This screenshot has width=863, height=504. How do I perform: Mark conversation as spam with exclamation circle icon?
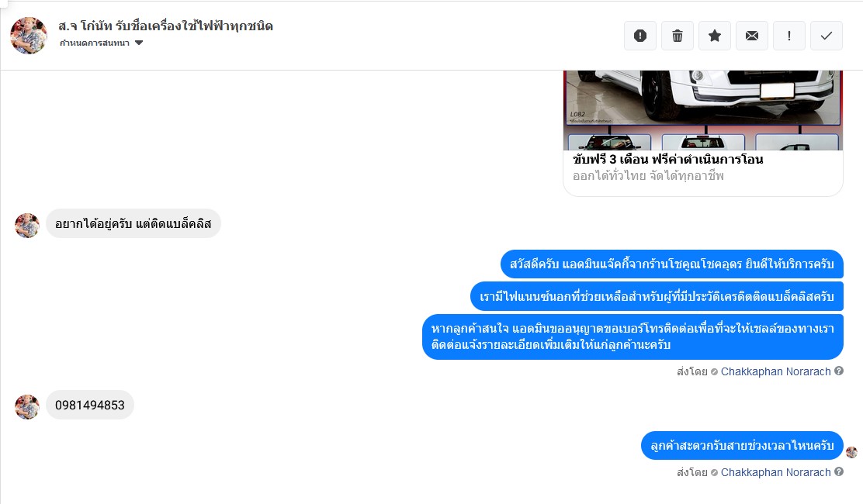(x=640, y=36)
